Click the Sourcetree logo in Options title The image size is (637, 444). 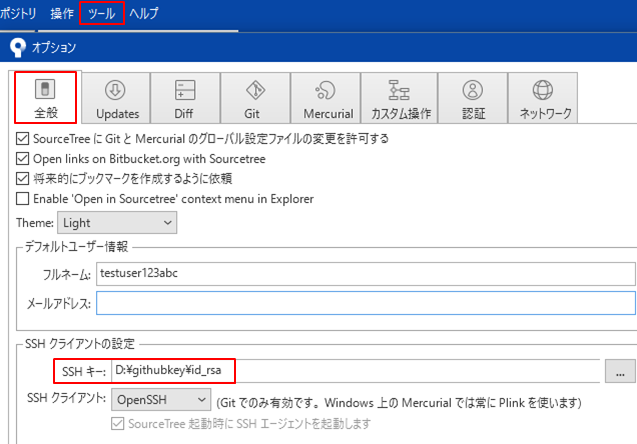coord(17,48)
